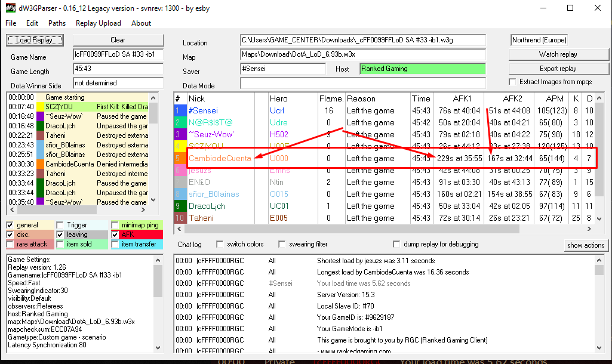The width and height of the screenshot is (612, 364).
Task: Click the Export replay button
Action: click(x=558, y=69)
